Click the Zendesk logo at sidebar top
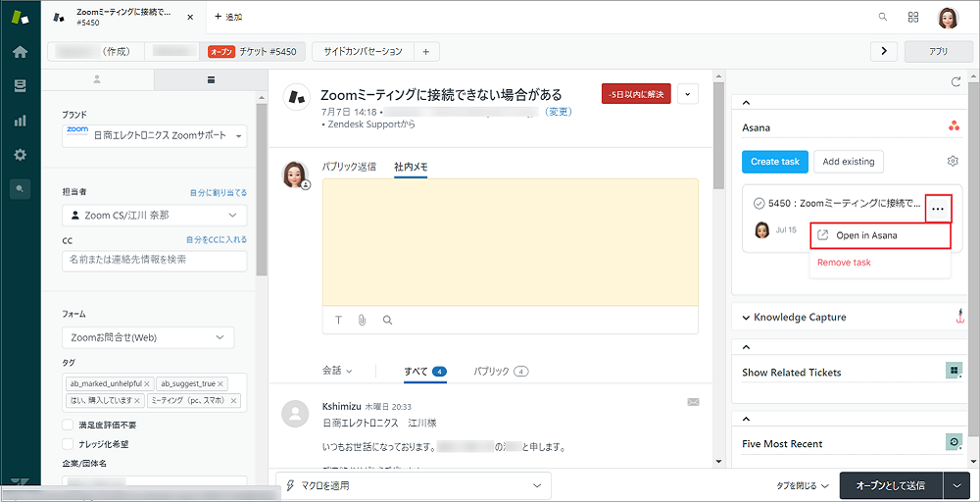Viewport: 980px width, 502px height. coord(20,17)
